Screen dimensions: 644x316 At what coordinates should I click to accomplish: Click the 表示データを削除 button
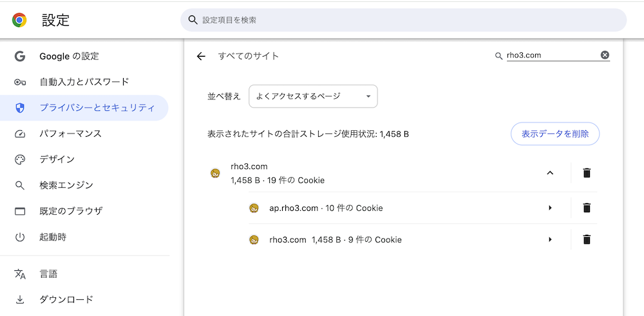click(555, 133)
